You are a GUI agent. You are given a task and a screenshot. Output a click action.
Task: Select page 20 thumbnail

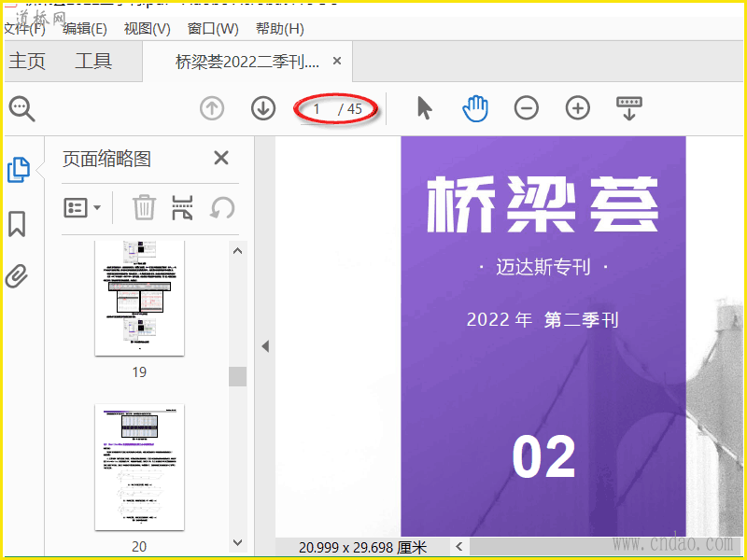pyautogui.click(x=139, y=468)
